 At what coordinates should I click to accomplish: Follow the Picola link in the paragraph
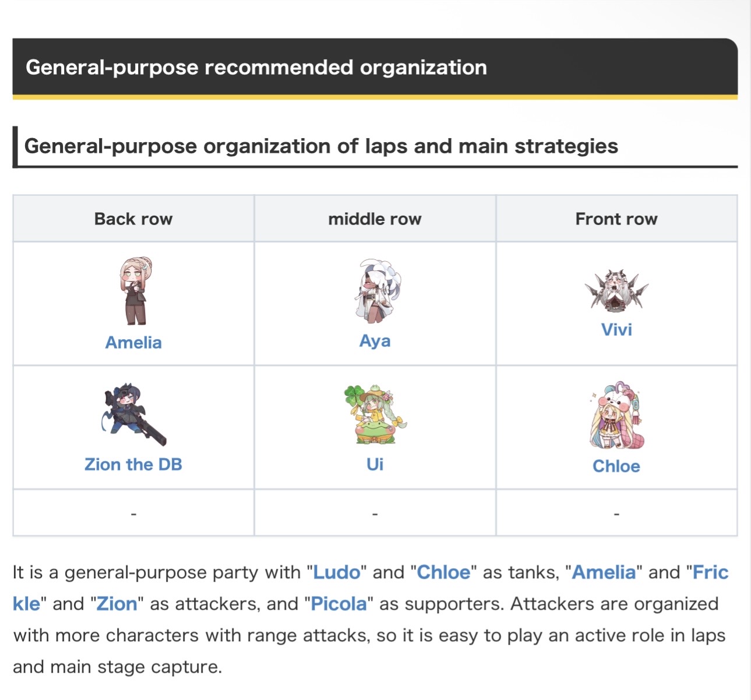tap(339, 604)
